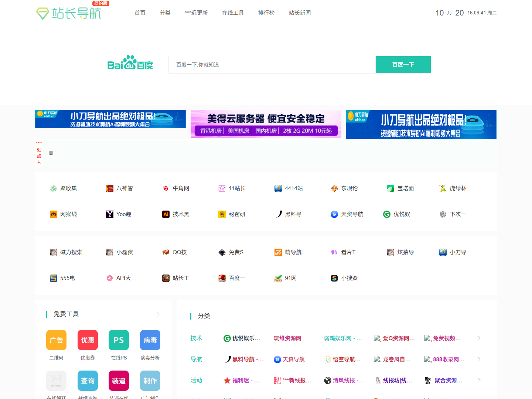Open 在线工具 in top navigation
The image size is (532, 399).
233,13
